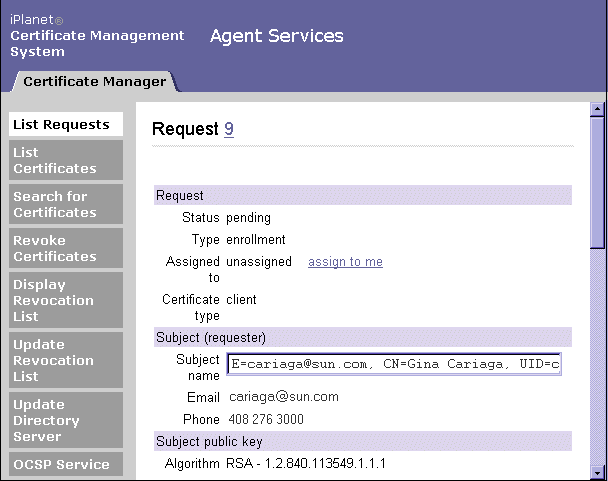Choose Update Revocation List
The height and width of the screenshot is (481, 608).
66,360
